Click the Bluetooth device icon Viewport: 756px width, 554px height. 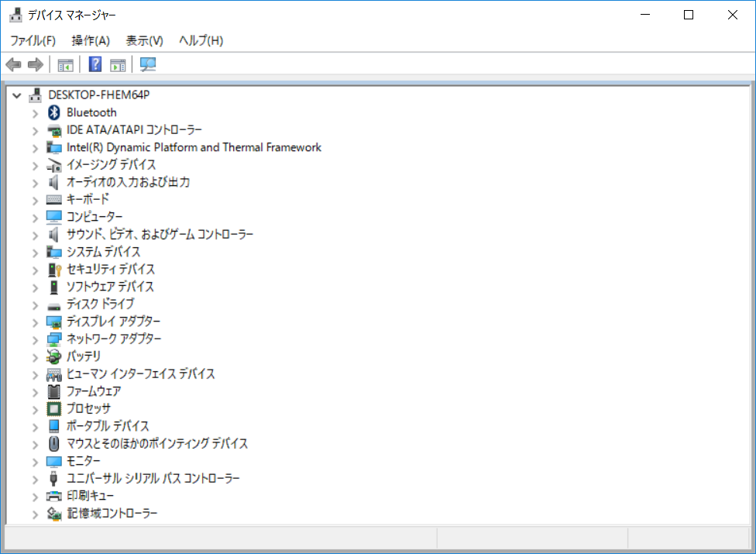[53, 112]
